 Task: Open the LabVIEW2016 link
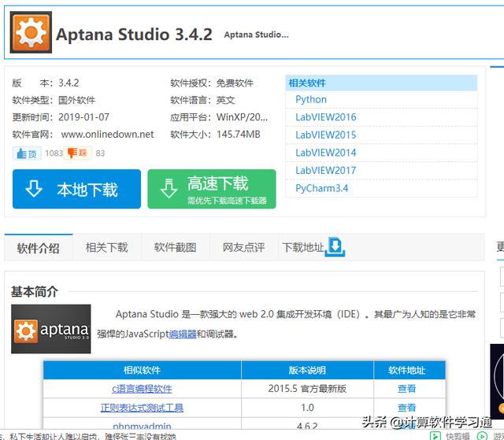pyautogui.click(x=325, y=117)
